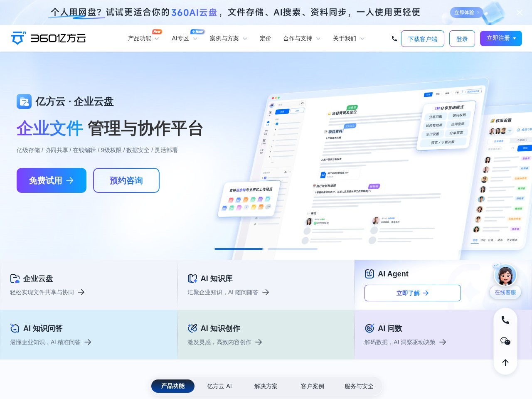Click the New badge on 产品功能
Viewport: 532px width, 399px height.
[x=157, y=32]
